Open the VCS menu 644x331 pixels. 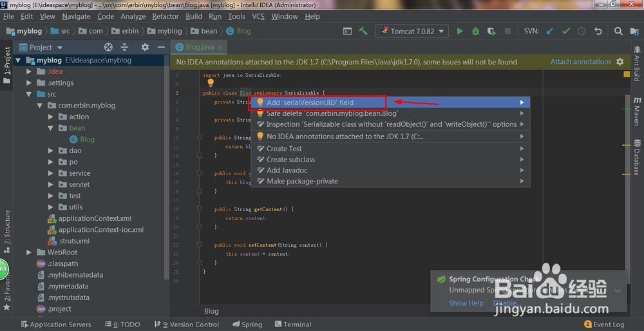258,17
